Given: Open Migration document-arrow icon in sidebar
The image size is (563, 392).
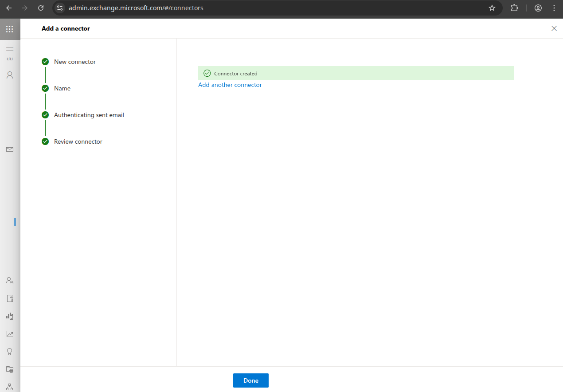Looking at the screenshot, I should pyautogui.click(x=10, y=298).
